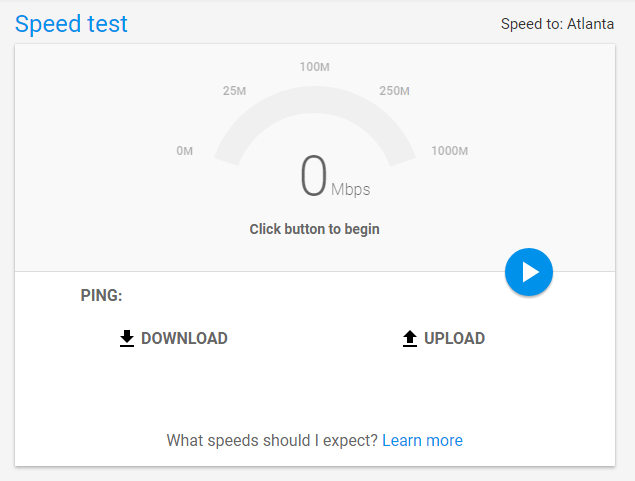The height and width of the screenshot is (481, 635).
Task: Start the speed test with the play button
Action: (528, 272)
